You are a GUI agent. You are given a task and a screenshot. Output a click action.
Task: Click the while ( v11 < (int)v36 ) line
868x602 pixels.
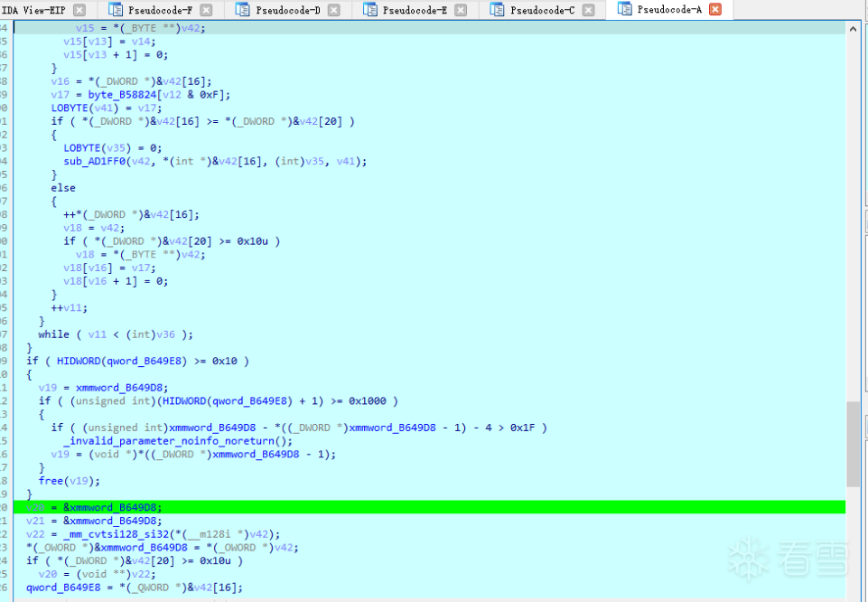click(116, 334)
